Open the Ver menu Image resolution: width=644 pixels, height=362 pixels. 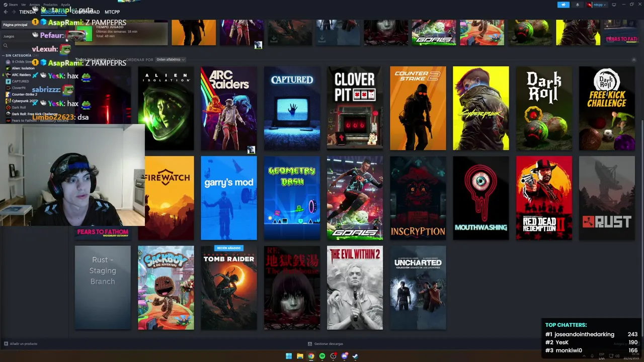point(24,5)
